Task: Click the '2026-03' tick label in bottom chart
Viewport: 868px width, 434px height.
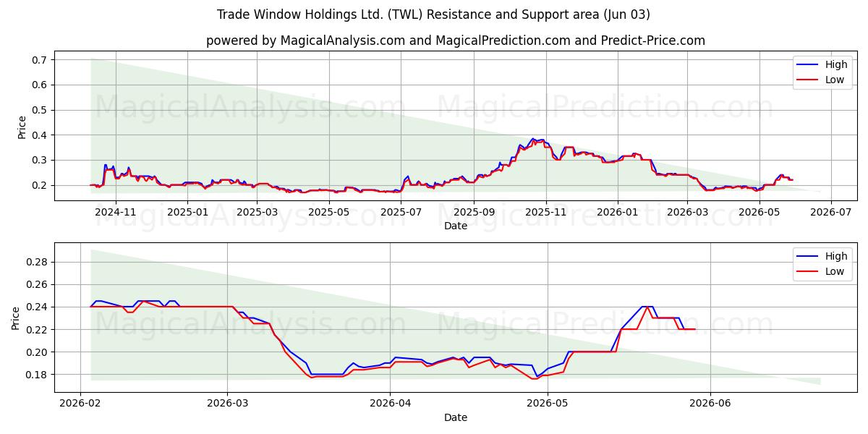Action: (227, 404)
